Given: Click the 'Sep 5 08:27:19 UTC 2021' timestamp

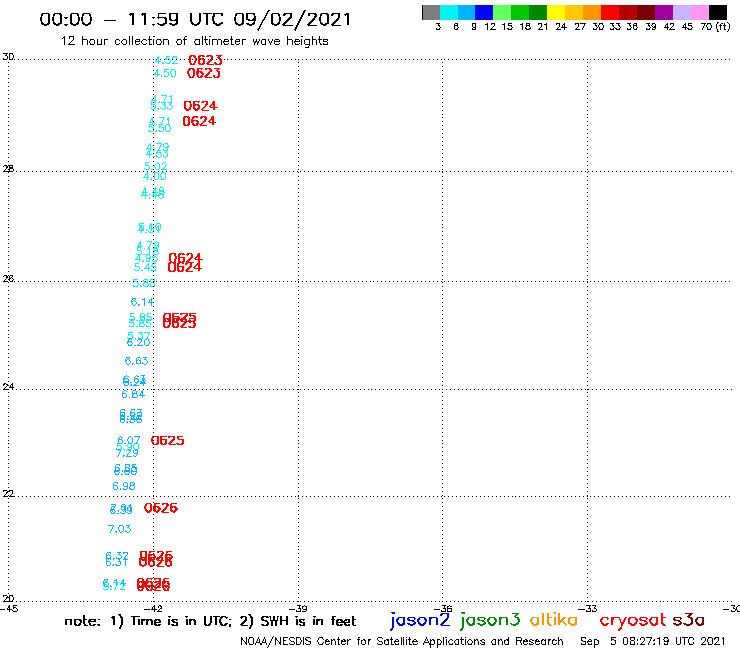Looking at the screenshot, I should coord(653,642).
